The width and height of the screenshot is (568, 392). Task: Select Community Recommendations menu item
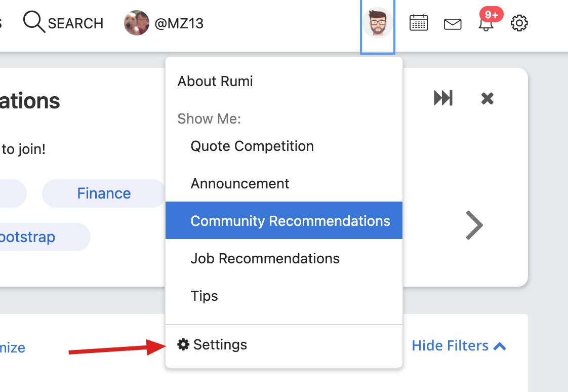tap(284, 221)
